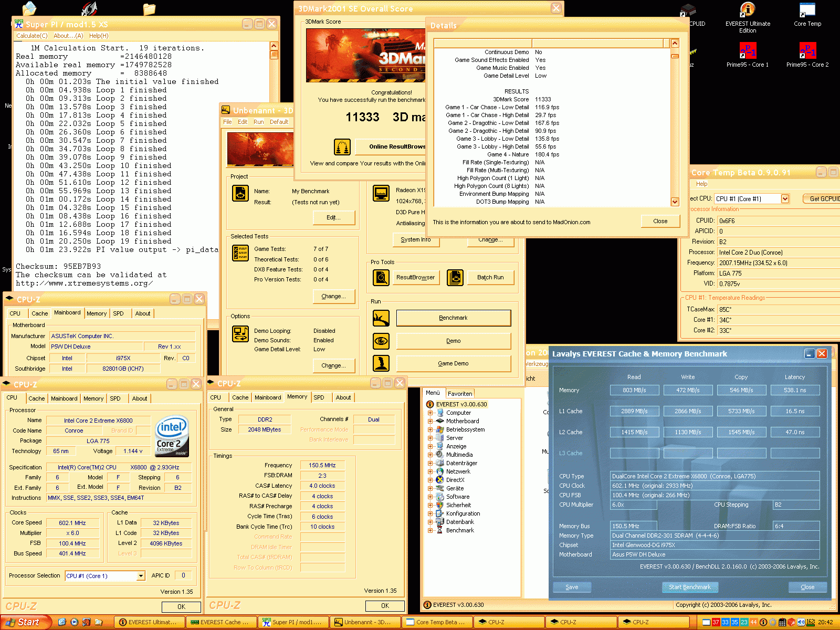The width and height of the screenshot is (840, 630).
Task: Open Prime95 - Core 1 desktop shortcut
Action: (x=748, y=55)
